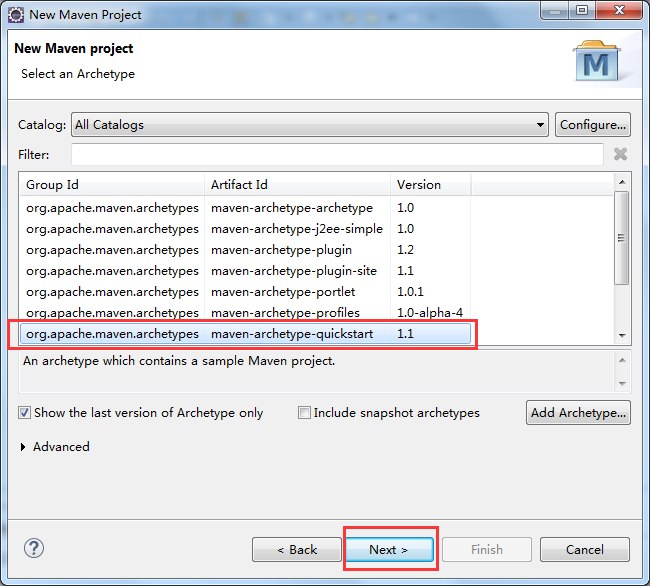
Task: Click version 1.0-alpha-4 cell
Action: point(430,313)
